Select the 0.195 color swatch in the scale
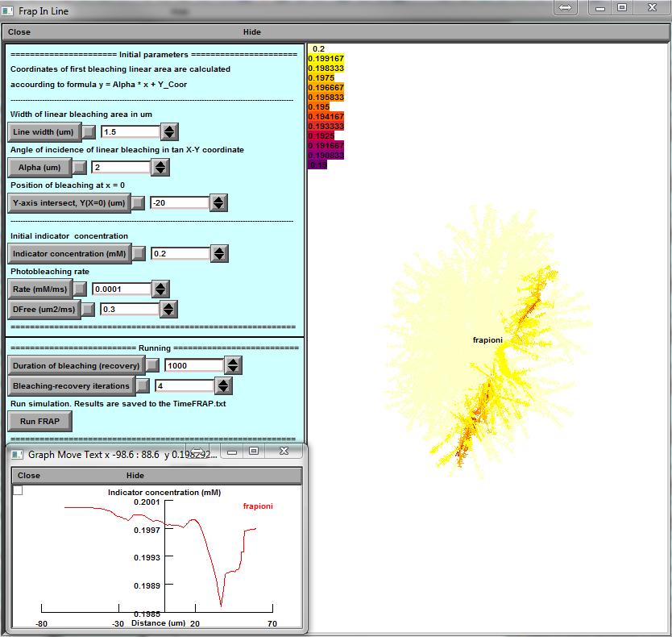Image resolution: width=672 pixels, height=637 pixels. click(318, 106)
